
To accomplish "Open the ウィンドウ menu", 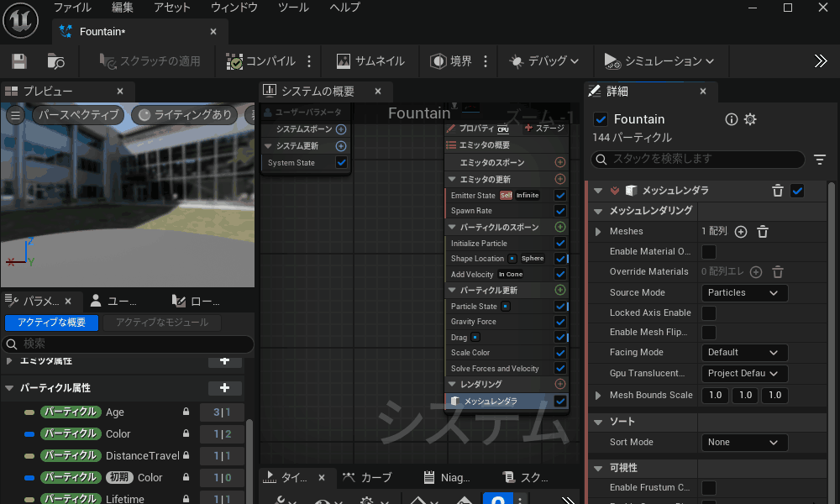I will (x=234, y=8).
